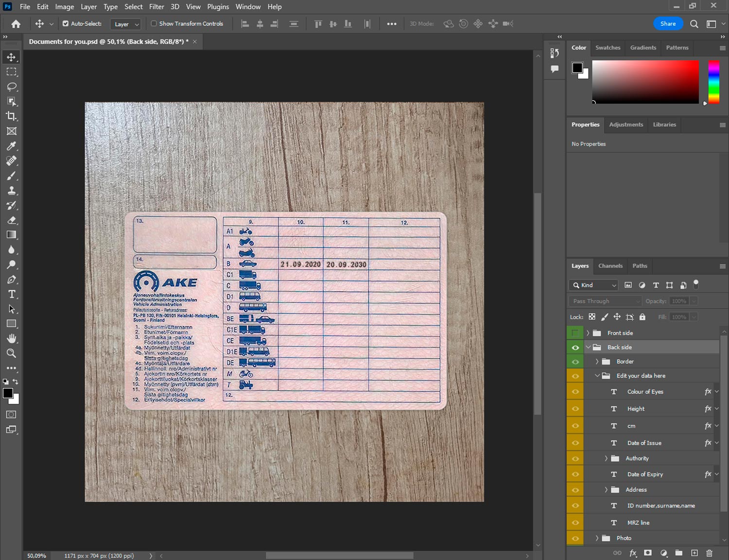Show the Front side layer group

point(575,333)
